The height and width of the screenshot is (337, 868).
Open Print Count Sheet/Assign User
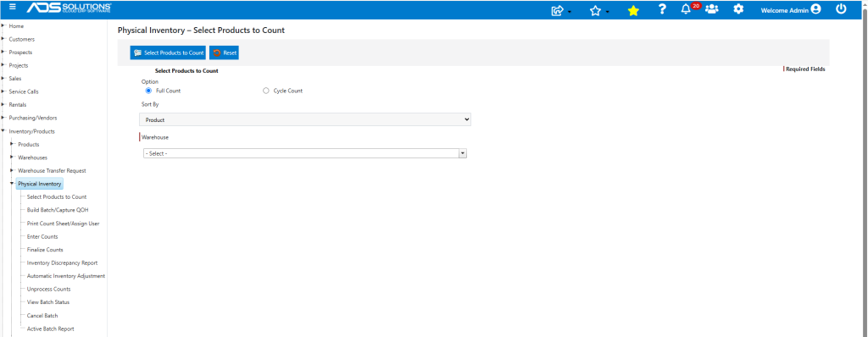tap(64, 224)
